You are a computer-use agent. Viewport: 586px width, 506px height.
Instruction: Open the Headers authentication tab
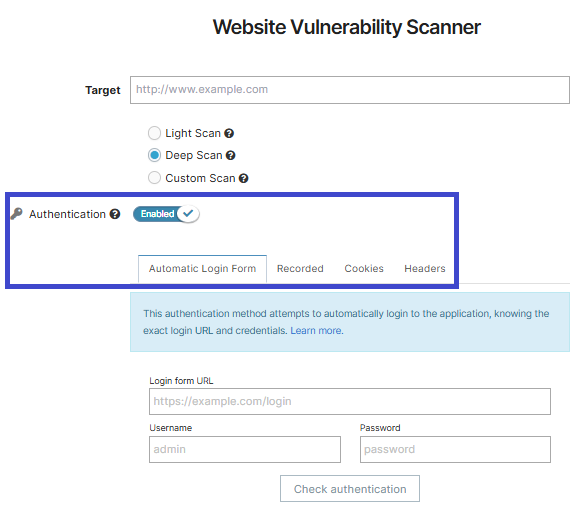[425, 269]
